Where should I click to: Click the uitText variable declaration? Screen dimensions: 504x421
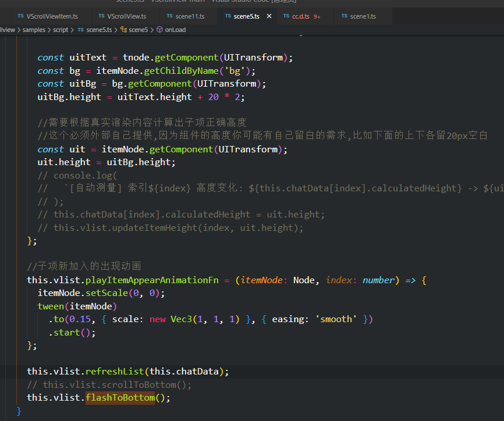click(x=88, y=58)
